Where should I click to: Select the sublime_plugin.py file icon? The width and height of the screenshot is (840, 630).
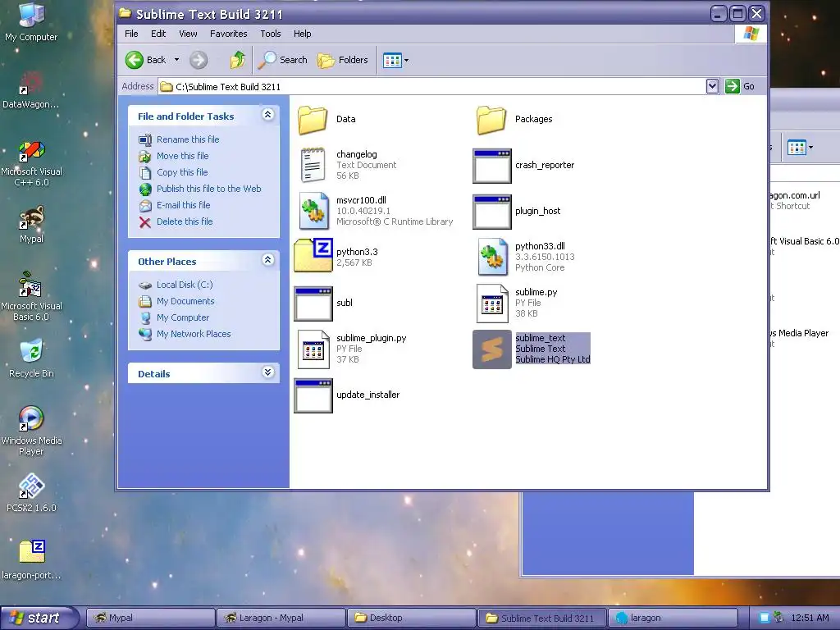(313, 349)
